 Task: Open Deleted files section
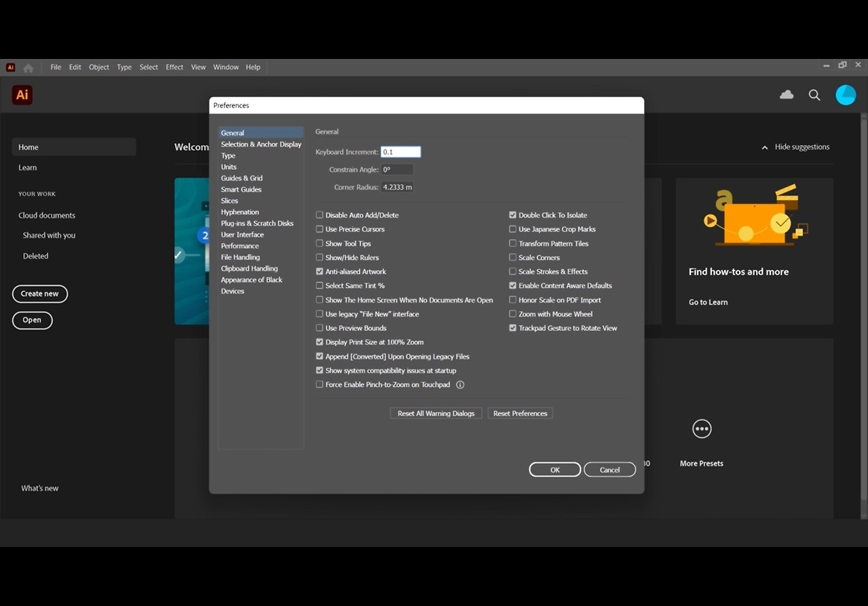(35, 256)
